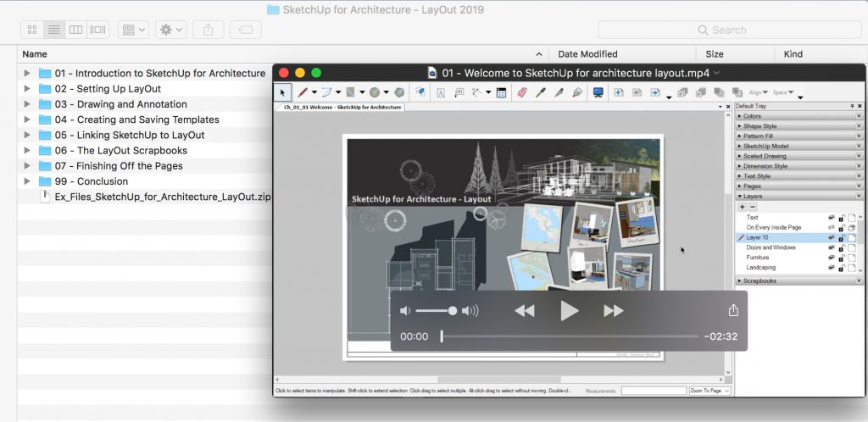Hide the Doors and Windows layer

pos(831,247)
